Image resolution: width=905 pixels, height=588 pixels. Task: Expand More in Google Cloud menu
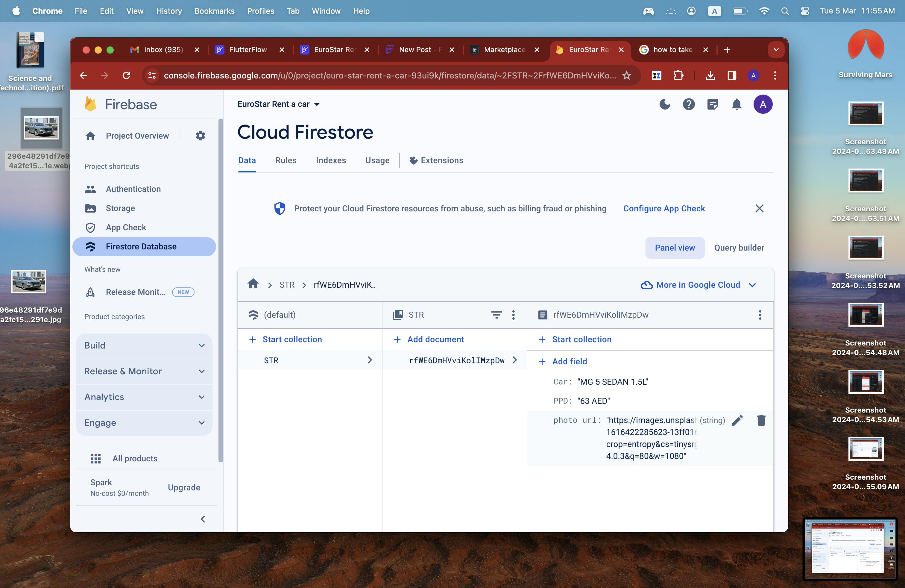(699, 285)
